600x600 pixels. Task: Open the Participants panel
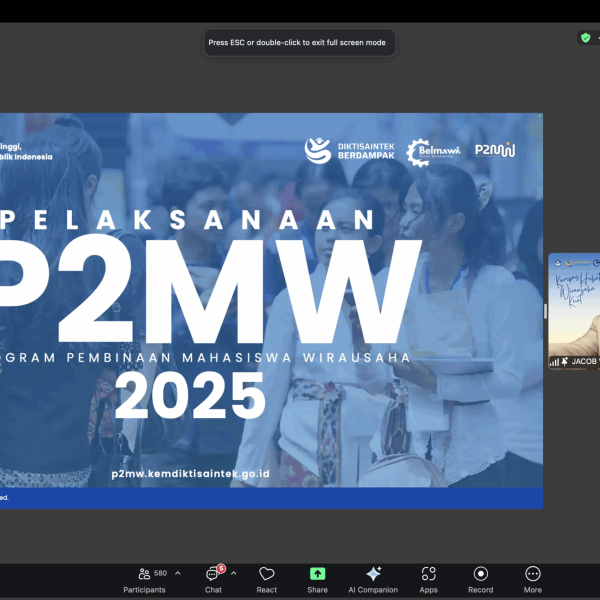pyautogui.click(x=144, y=580)
